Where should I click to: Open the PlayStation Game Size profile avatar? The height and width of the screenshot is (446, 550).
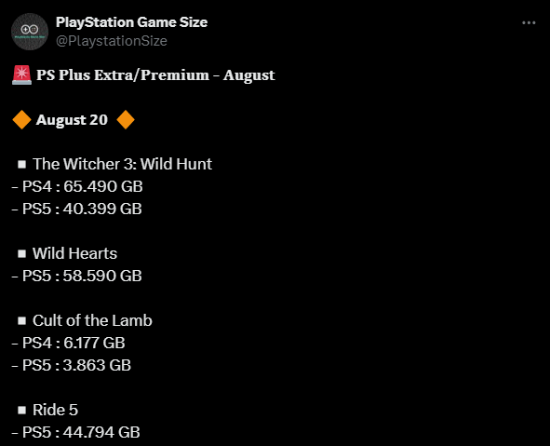[29, 32]
